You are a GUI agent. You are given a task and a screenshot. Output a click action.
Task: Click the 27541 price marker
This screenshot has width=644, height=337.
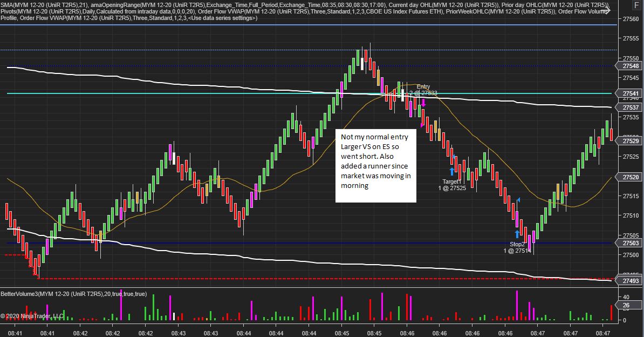pyautogui.click(x=629, y=93)
